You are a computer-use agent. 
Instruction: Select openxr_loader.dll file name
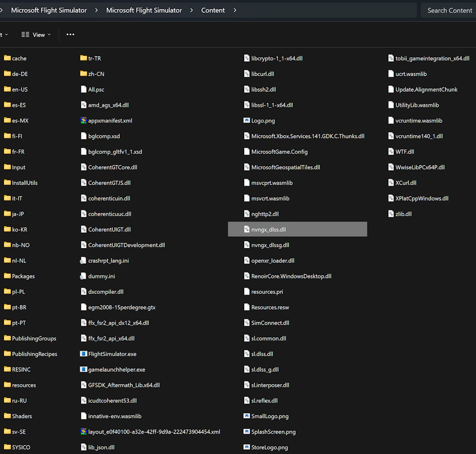(273, 260)
